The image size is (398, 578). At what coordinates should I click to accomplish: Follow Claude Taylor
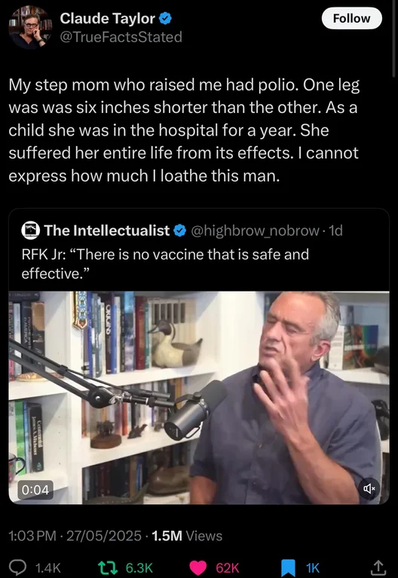pyautogui.click(x=352, y=18)
